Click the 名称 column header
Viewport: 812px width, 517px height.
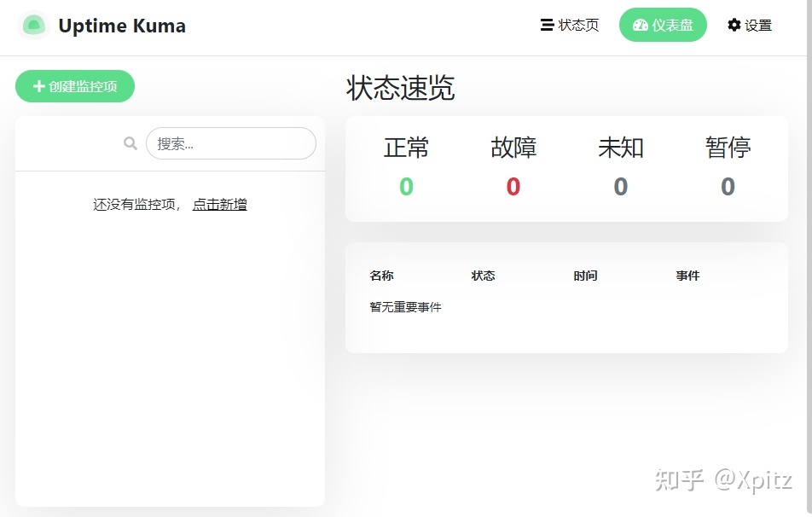pyautogui.click(x=381, y=276)
